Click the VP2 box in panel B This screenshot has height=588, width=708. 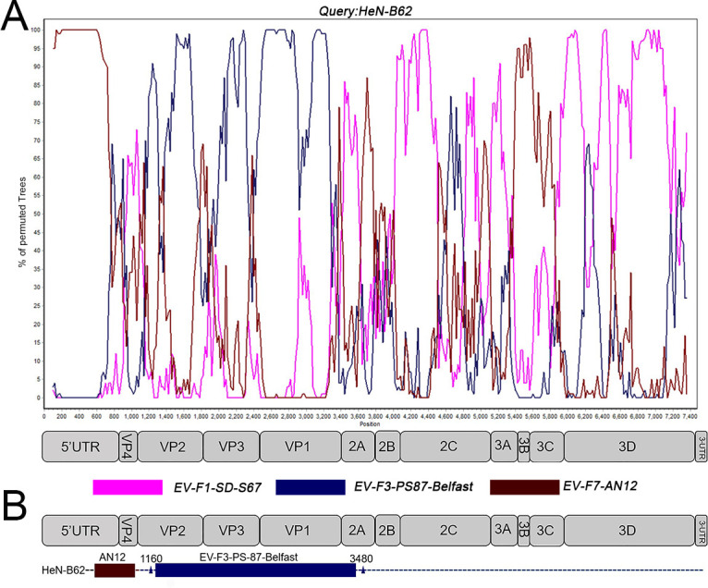pyautogui.click(x=171, y=530)
